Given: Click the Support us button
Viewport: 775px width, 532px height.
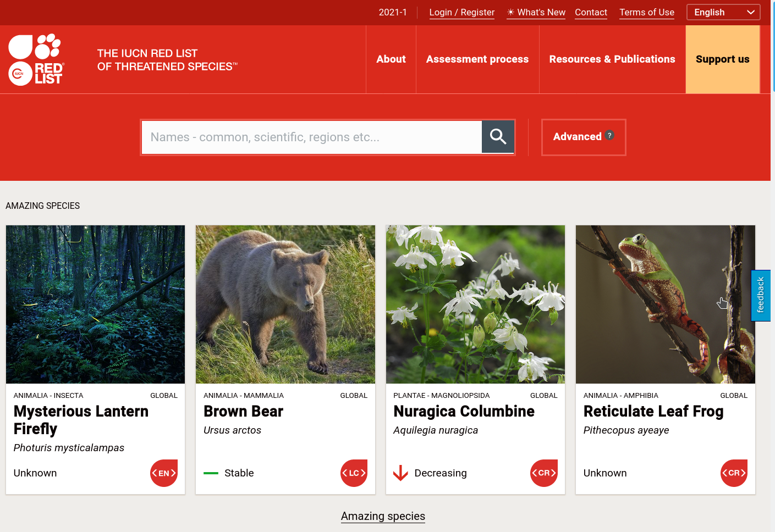Looking at the screenshot, I should 723,59.
